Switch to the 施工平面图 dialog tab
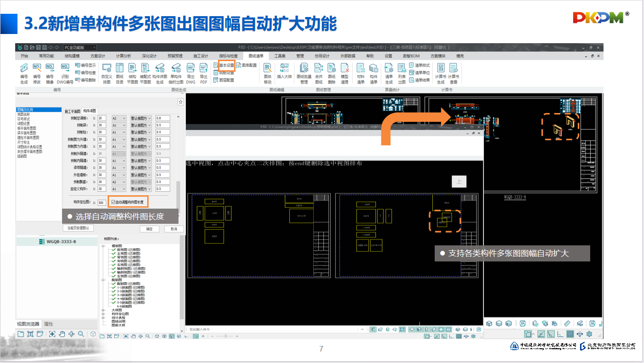The height and width of the screenshot is (363, 644). coord(72,111)
